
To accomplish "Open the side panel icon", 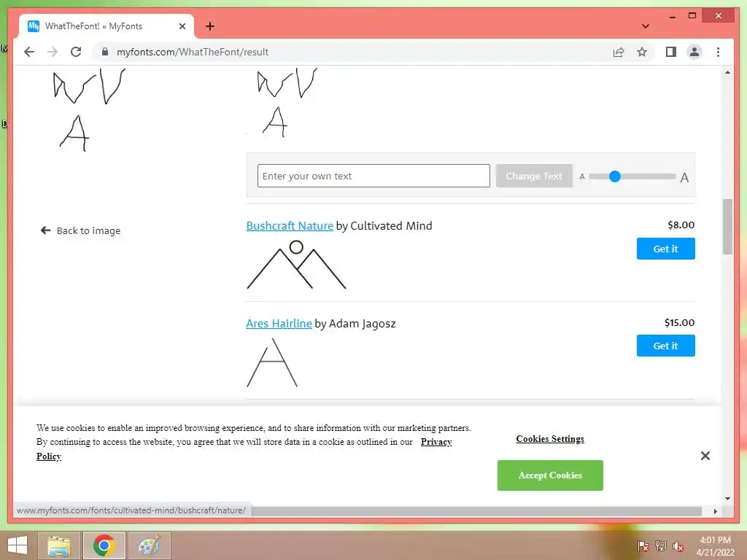I will tap(671, 52).
